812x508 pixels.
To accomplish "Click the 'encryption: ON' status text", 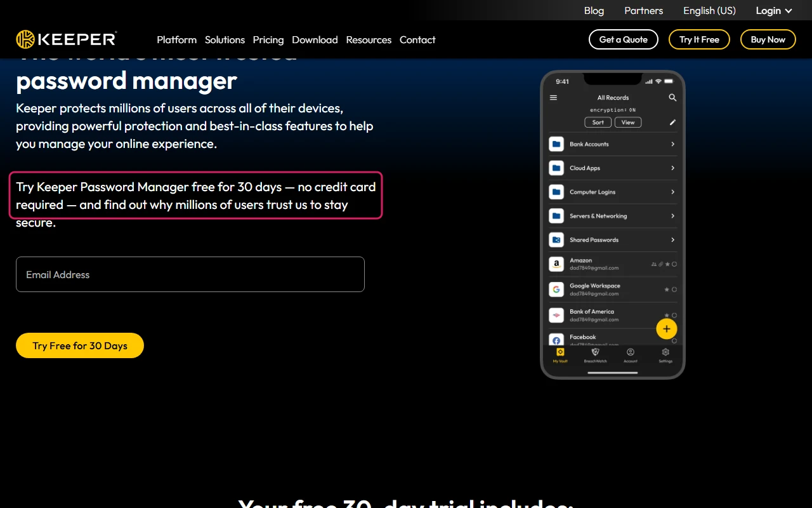I will coord(613,110).
